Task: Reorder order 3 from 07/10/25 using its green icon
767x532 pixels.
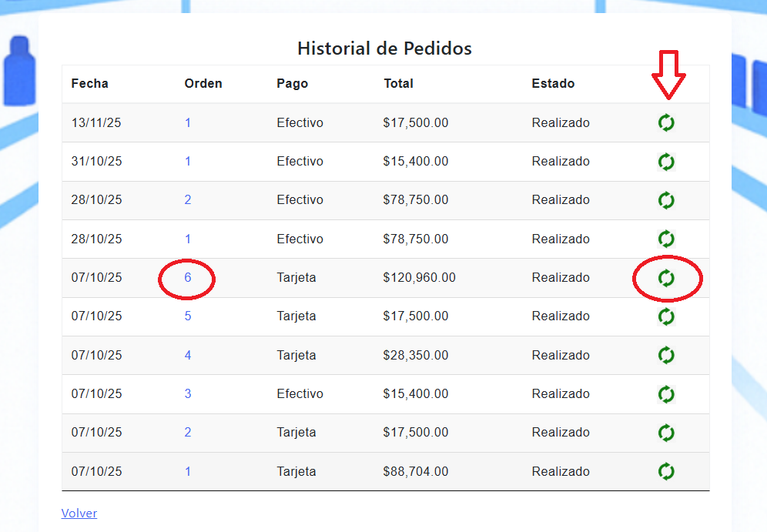Action: (x=666, y=394)
